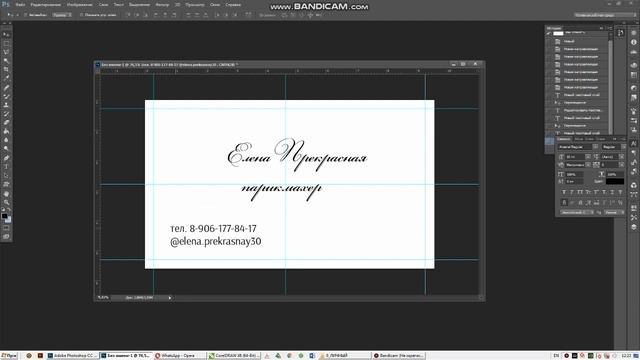Select the Dodge tool
The image size is (640, 360).
[6, 149]
